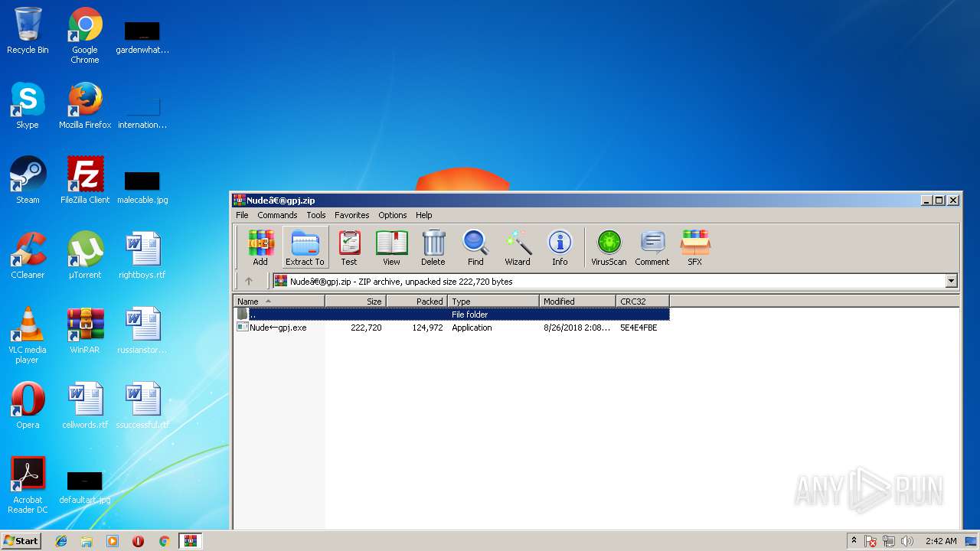Click the WinRAR taskbar button
980x551 pixels.
191,541
